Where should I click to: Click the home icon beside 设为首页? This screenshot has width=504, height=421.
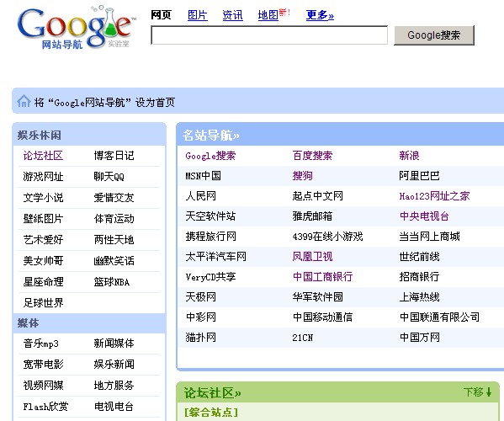pyautogui.click(x=24, y=101)
